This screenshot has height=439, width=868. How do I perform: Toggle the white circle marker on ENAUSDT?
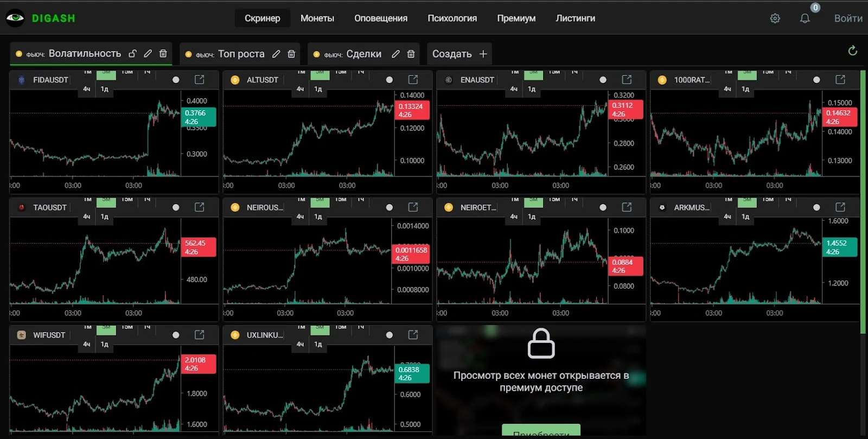tap(603, 80)
